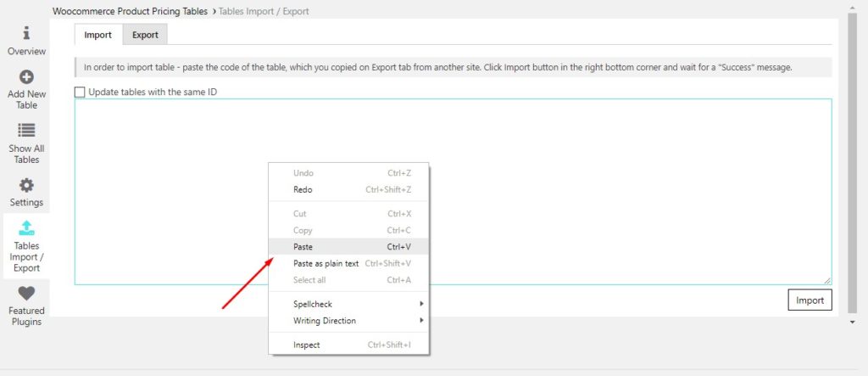
Task: Click the scrollbar down arrow
Action: click(x=853, y=323)
